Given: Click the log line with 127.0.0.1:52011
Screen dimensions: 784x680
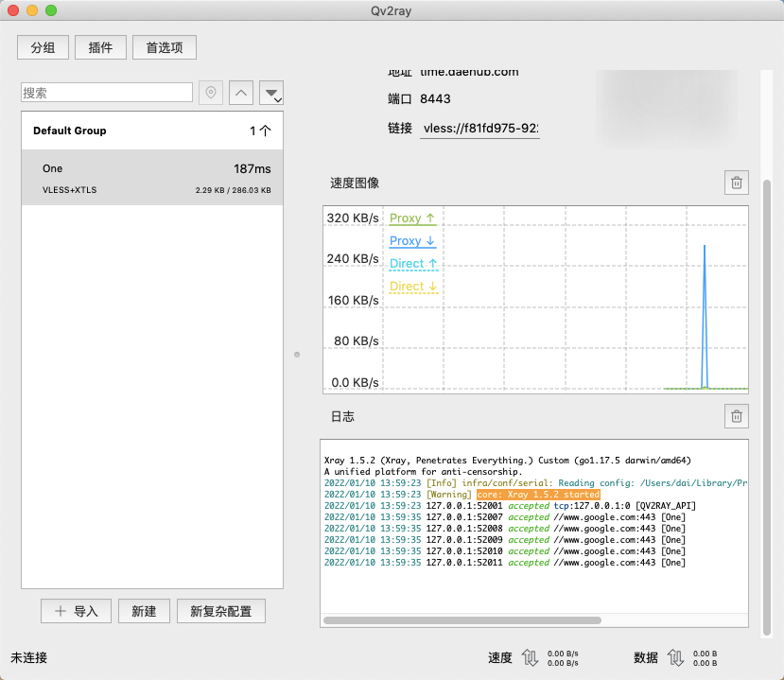Looking at the screenshot, I should (505, 563).
